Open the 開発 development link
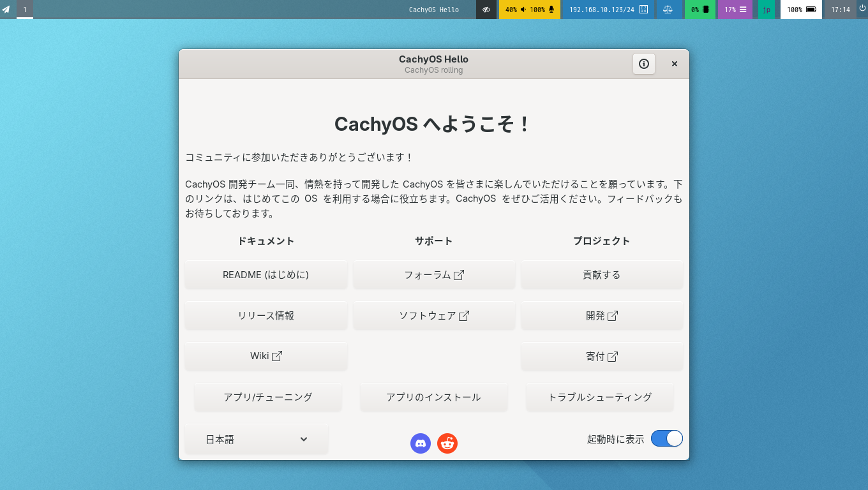 (602, 316)
